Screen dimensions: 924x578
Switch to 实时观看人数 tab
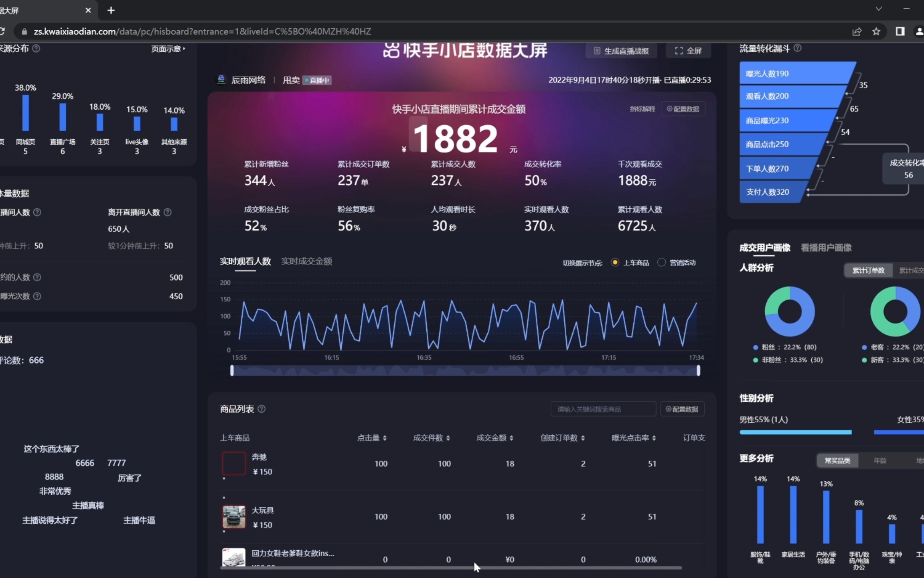pyautogui.click(x=245, y=261)
